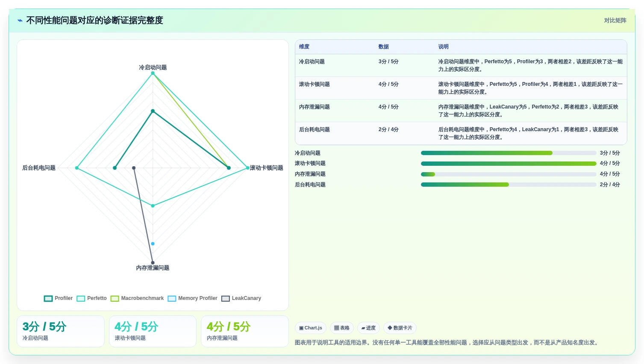Click the diamond icon in the 数据卡片 chip
Image resolution: width=644 pixels, height=364 pixels.
click(x=390, y=328)
